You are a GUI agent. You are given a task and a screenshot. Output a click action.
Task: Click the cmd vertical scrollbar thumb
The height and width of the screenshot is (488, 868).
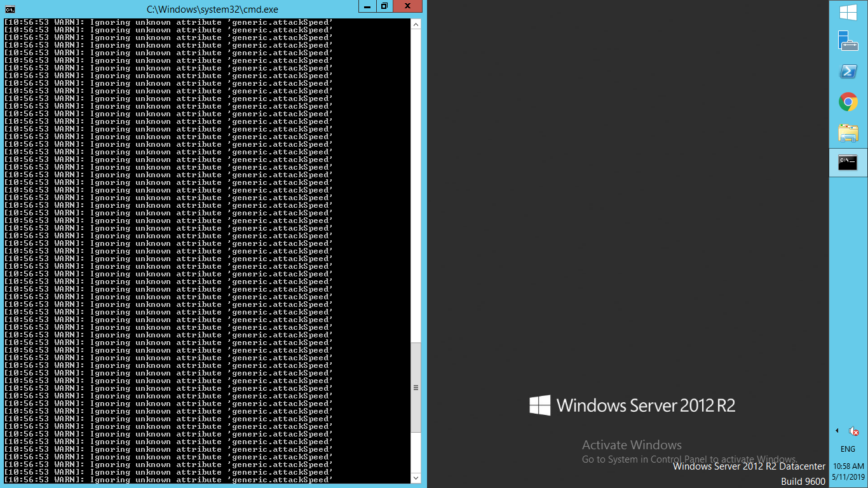416,388
